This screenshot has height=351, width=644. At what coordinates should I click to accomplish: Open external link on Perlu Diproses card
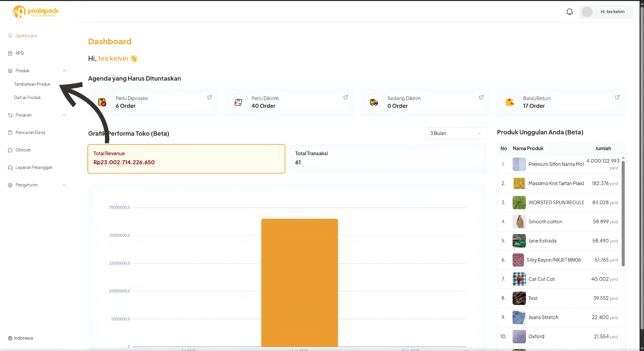(x=210, y=97)
